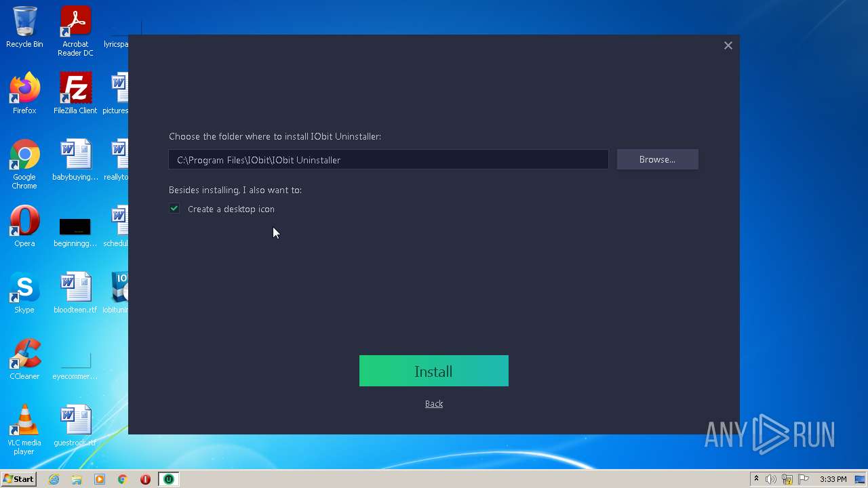
Task: Switch to IObit Uninstaller taskbar item
Action: pos(168,479)
